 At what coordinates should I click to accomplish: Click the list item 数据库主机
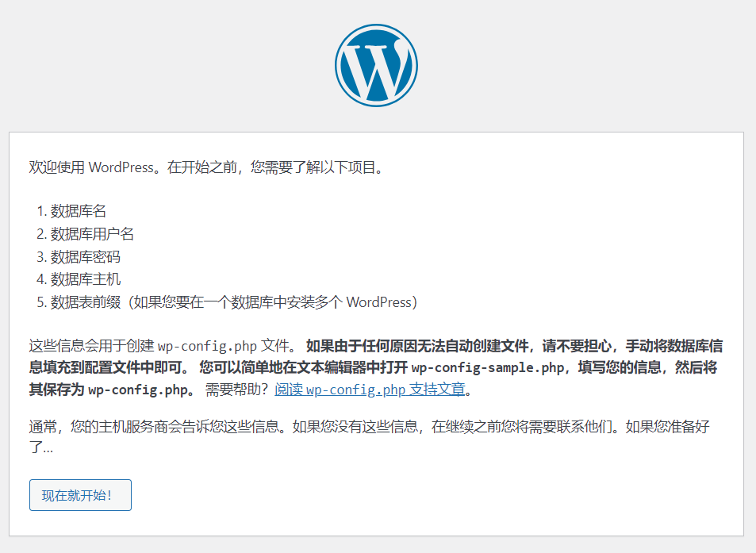click(x=86, y=279)
